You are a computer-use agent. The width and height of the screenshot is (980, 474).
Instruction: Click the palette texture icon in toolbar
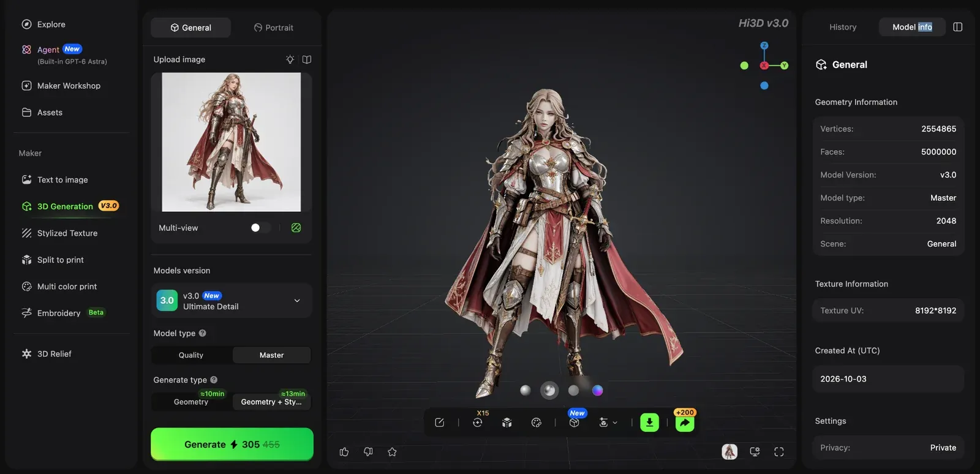537,423
